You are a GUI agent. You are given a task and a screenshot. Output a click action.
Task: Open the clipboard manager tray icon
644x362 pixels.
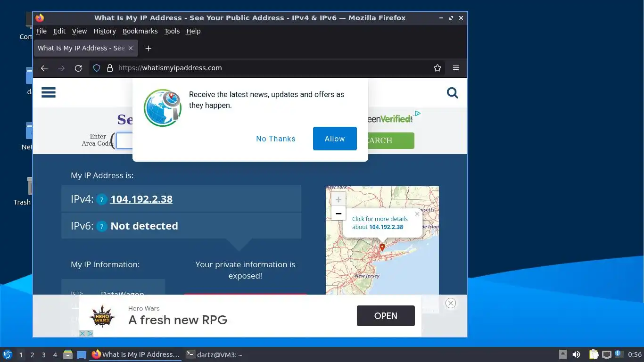594,354
